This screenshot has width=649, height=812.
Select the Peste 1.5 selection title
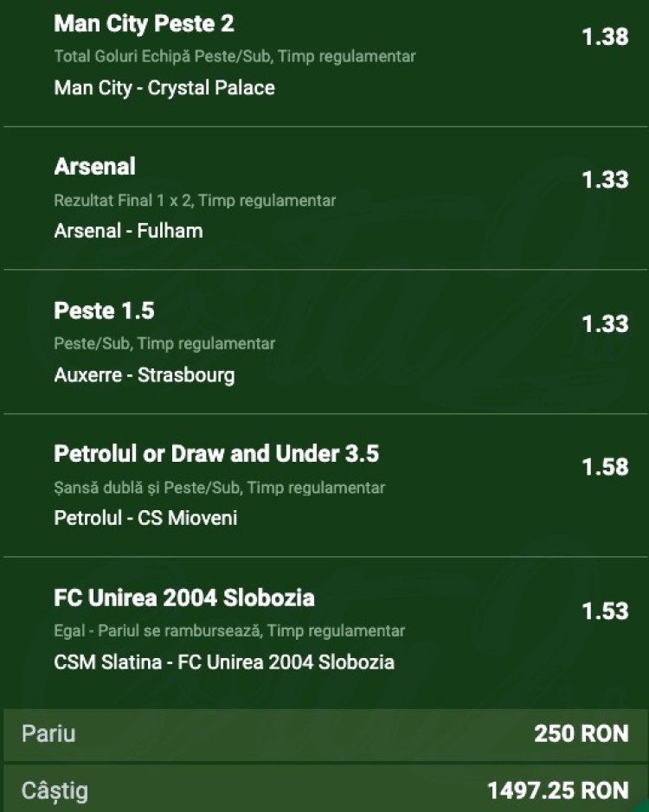point(104,310)
